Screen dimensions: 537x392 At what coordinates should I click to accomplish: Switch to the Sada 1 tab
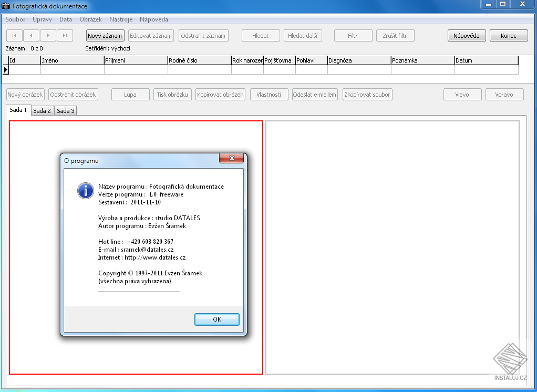18,110
